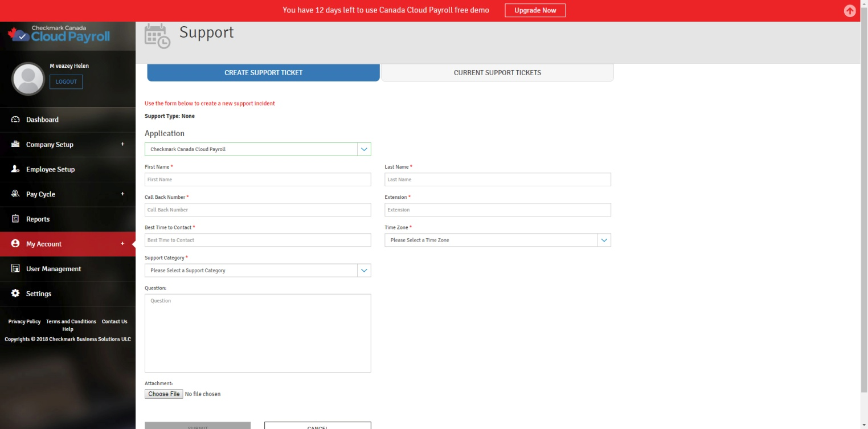Click the User Management icon
The image size is (868, 429).
click(x=15, y=268)
